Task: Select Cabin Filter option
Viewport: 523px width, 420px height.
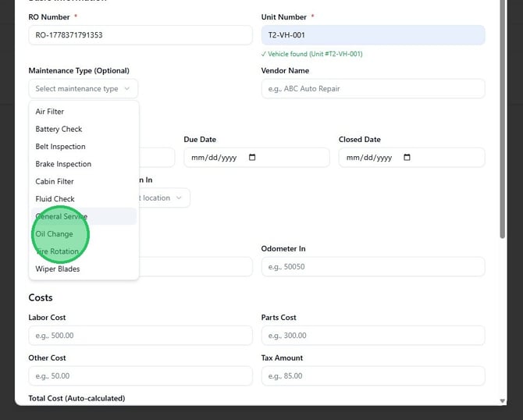Action: pos(84,181)
